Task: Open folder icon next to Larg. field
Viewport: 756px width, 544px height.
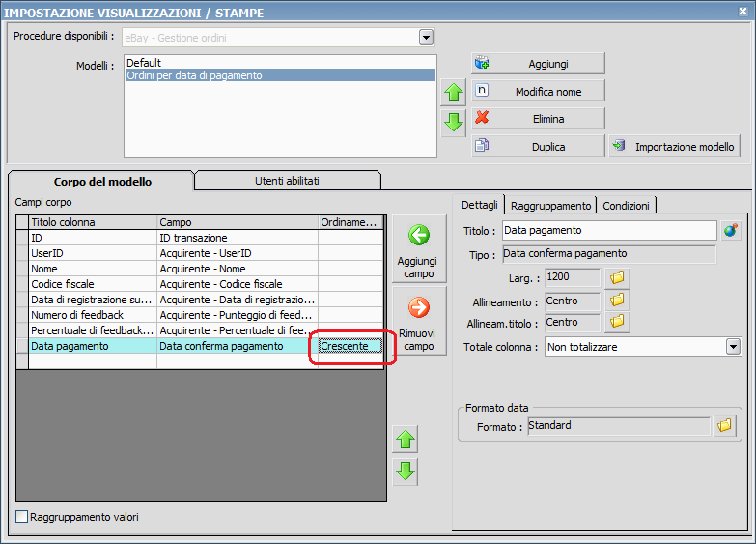Action: [x=617, y=277]
